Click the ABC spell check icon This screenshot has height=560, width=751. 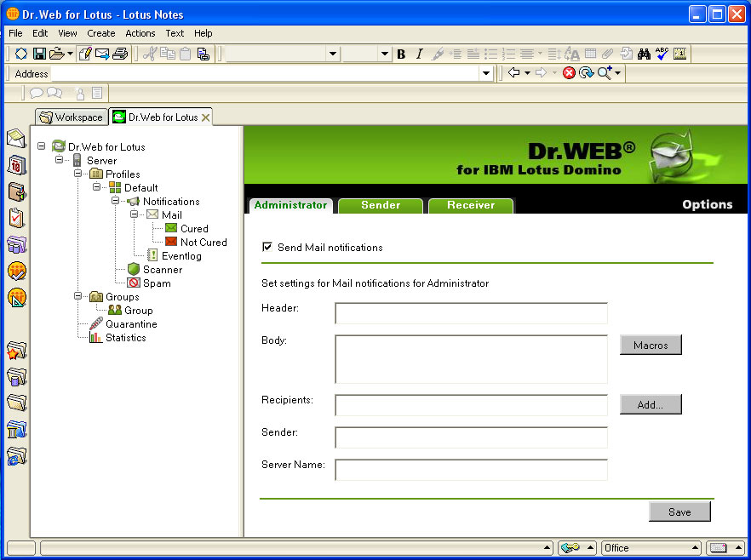point(662,54)
